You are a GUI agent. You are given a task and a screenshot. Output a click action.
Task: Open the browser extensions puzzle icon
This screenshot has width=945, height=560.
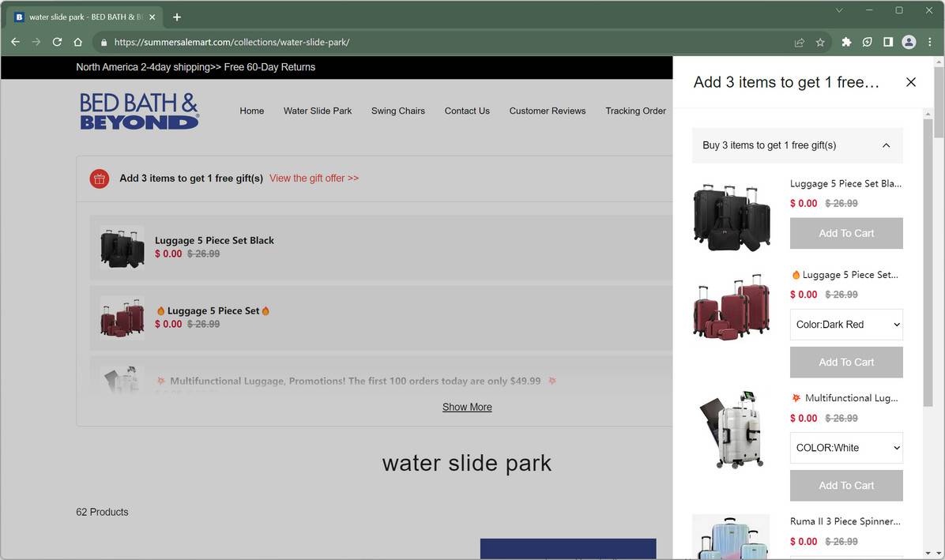tap(847, 42)
